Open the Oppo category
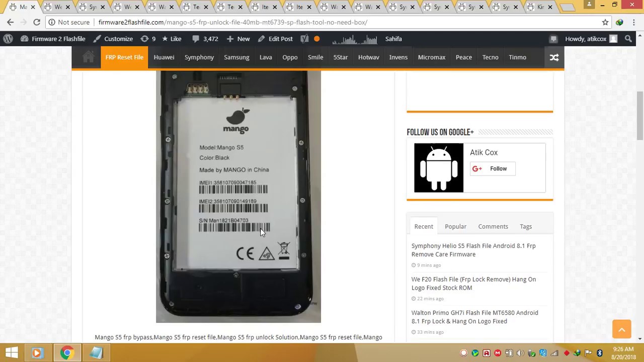Viewport: 644px width, 362px height. click(290, 57)
